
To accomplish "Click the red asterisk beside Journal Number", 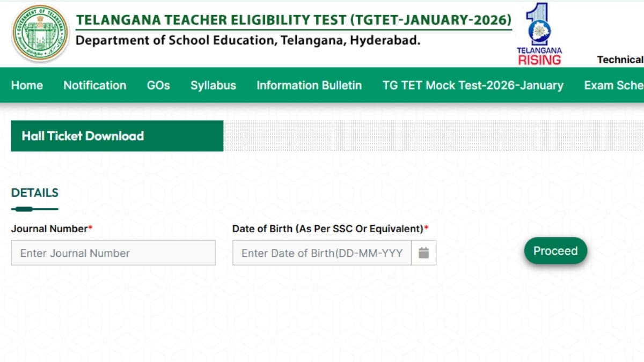I will (x=90, y=226).
